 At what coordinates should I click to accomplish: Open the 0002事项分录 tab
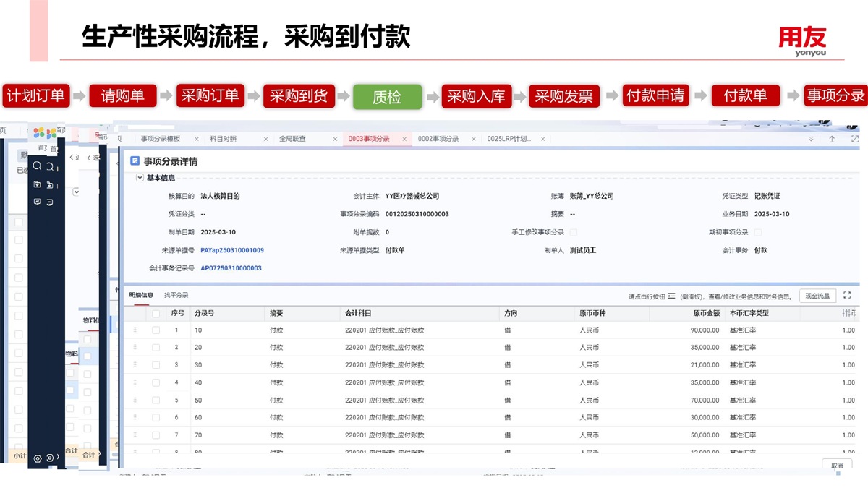coord(438,139)
